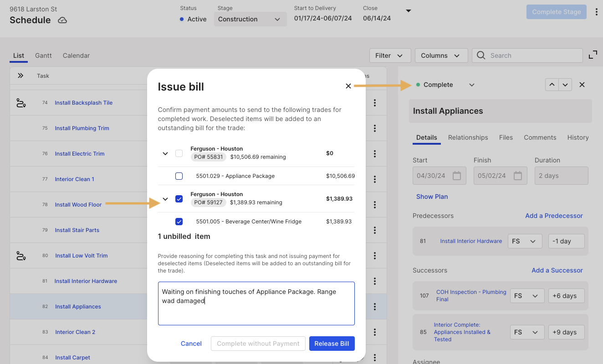Open the Complete status dropdown
Viewport: 603px width, 364px height.
point(445,85)
